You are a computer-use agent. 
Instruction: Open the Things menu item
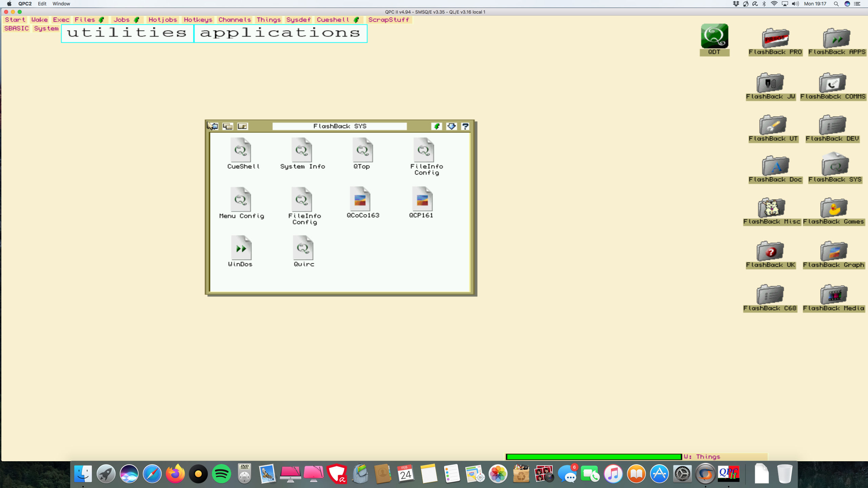(269, 20)
